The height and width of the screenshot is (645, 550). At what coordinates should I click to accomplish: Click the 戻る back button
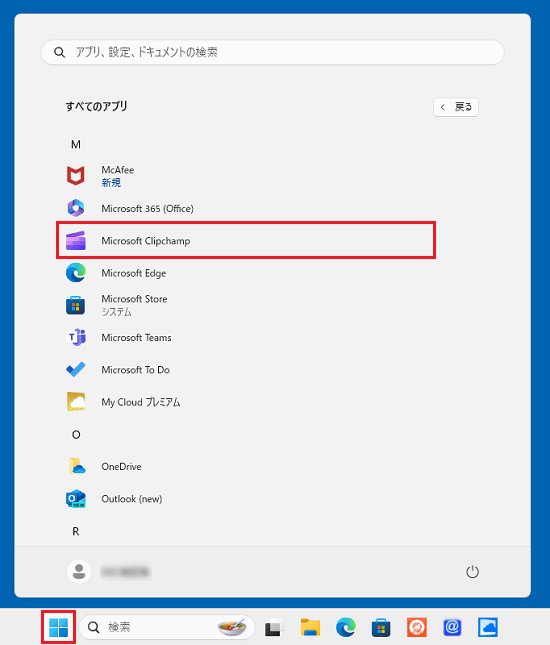tap(456, 107)
